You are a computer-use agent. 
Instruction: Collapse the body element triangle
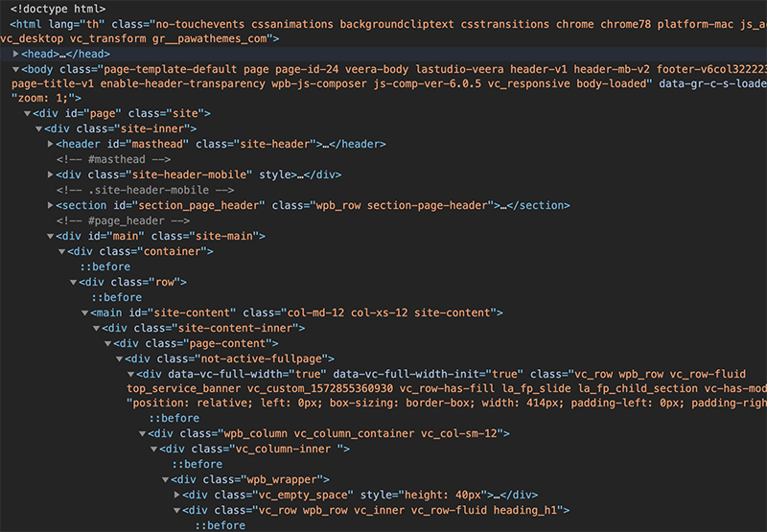coord(15,69)
